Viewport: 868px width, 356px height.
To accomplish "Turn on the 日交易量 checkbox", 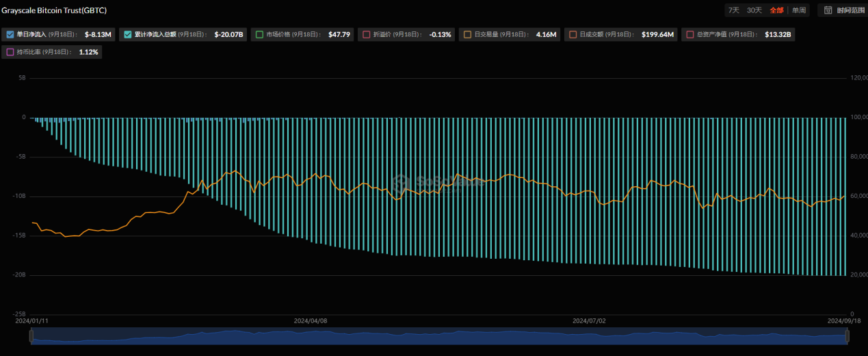I will (467, 34).
